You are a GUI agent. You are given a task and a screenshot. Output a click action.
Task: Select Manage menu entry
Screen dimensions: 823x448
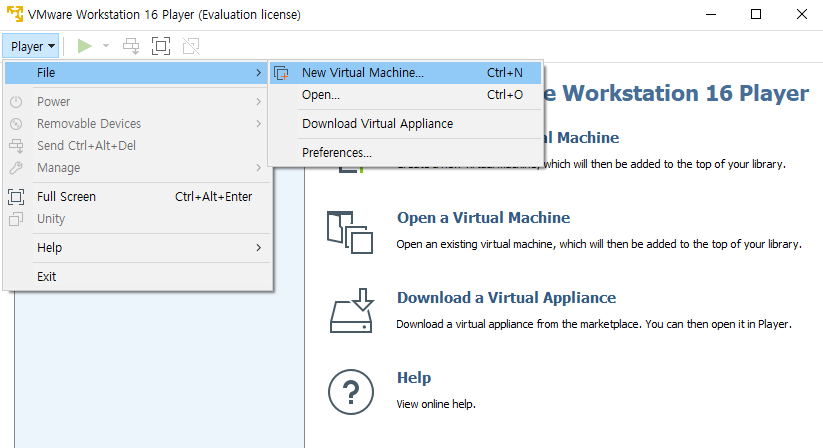pyautogui.click(x=136, y=168)
